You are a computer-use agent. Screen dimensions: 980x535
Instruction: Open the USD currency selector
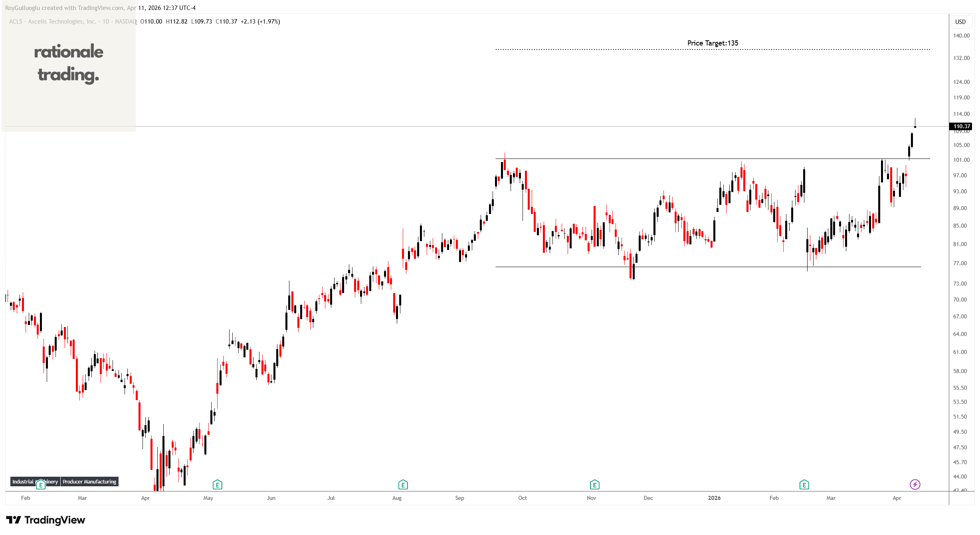pyautogui.click(x=960, y=22)
